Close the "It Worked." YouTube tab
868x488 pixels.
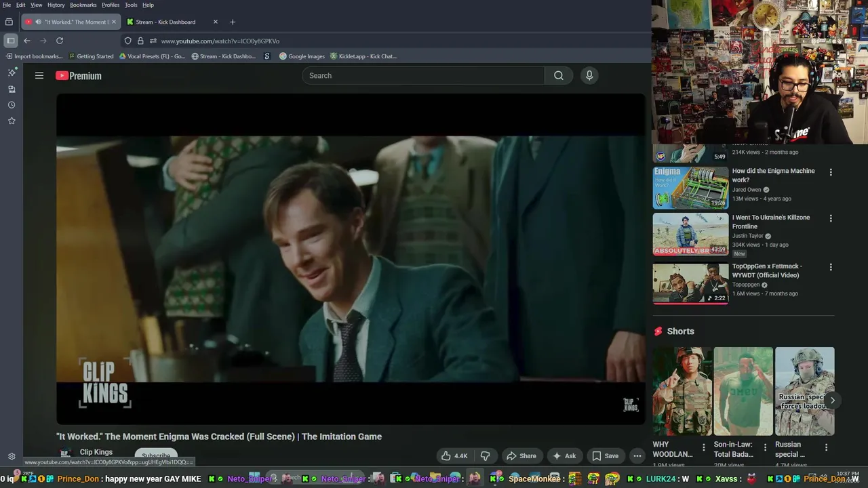pos(113,22)
